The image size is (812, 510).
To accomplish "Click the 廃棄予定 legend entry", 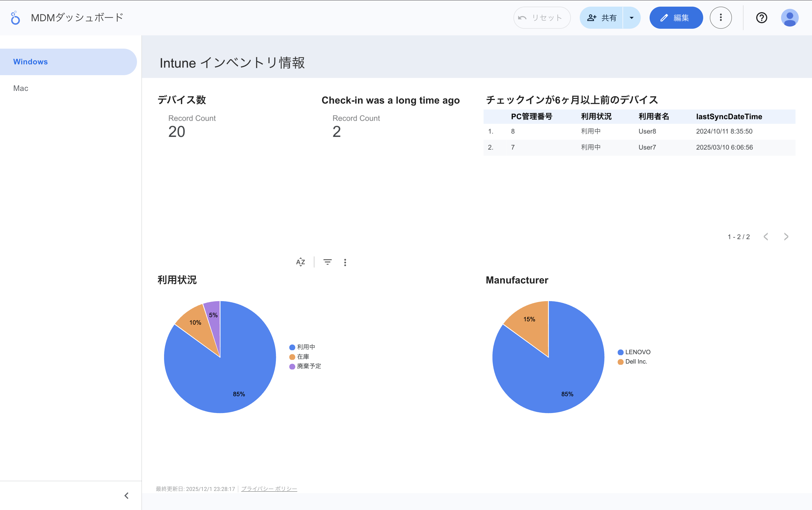I will click(x=305, y=366).
